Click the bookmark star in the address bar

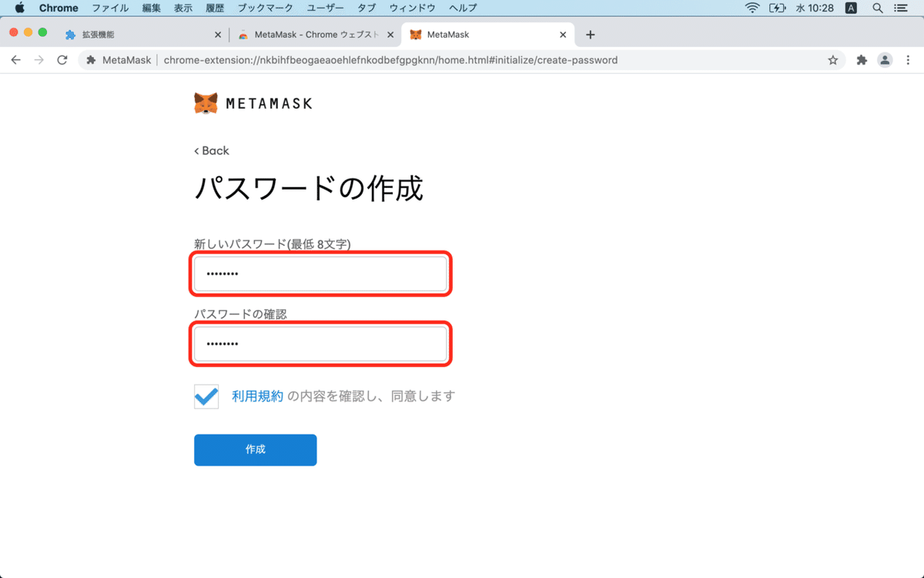(x=832, y=59)
